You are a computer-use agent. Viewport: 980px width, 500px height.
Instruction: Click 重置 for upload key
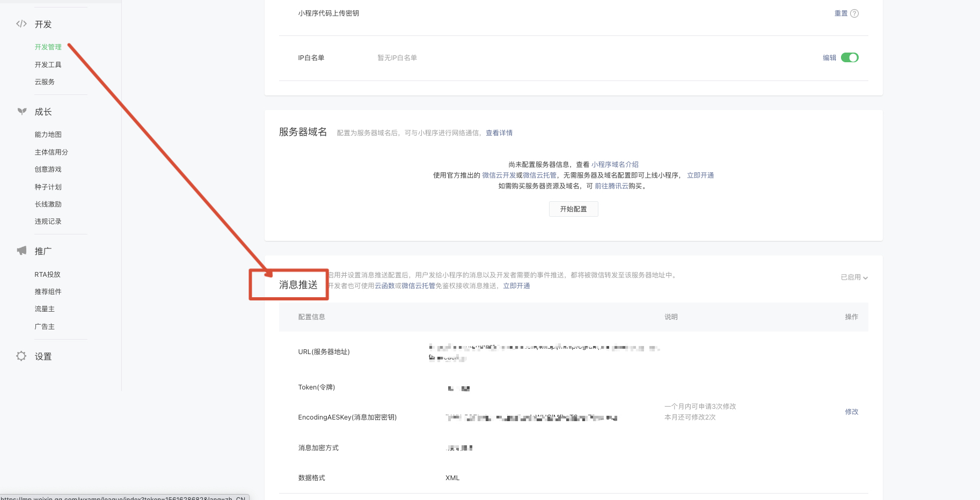point(841,13)
